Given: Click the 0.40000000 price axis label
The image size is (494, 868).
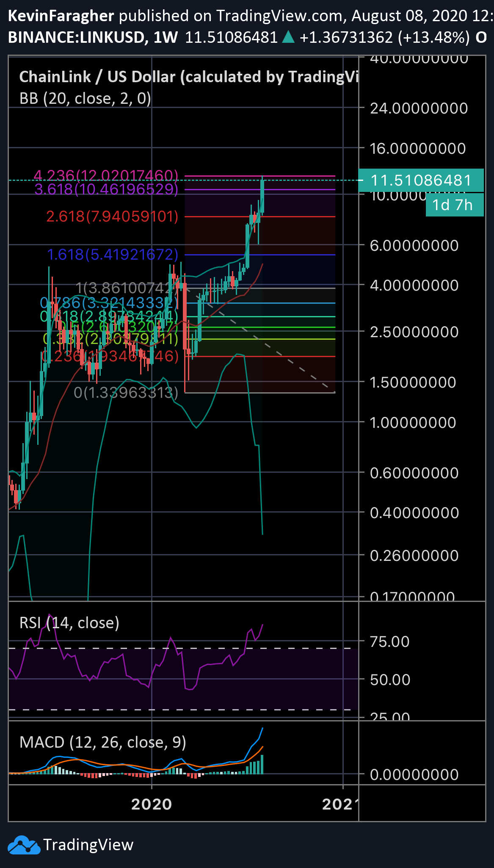Looking at the screenshot, I should coord(414,513).
